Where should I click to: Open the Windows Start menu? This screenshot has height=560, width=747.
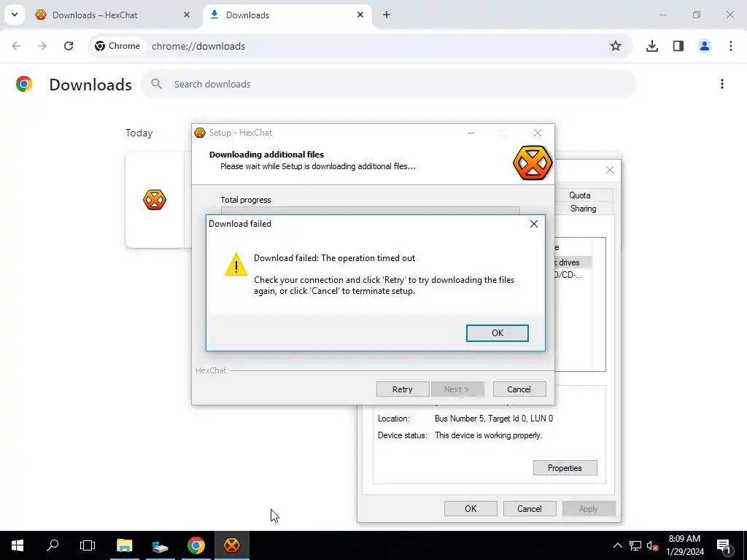tap(18, 545)
